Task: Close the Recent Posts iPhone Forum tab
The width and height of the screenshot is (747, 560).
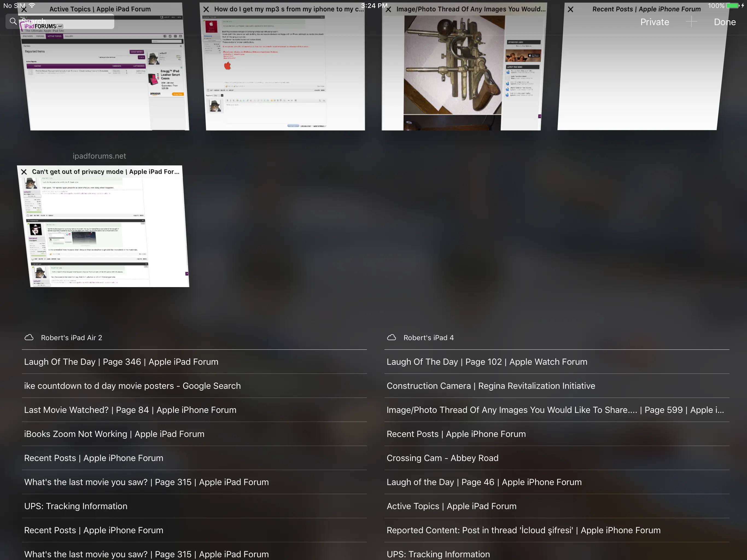Action: [570, 10]
